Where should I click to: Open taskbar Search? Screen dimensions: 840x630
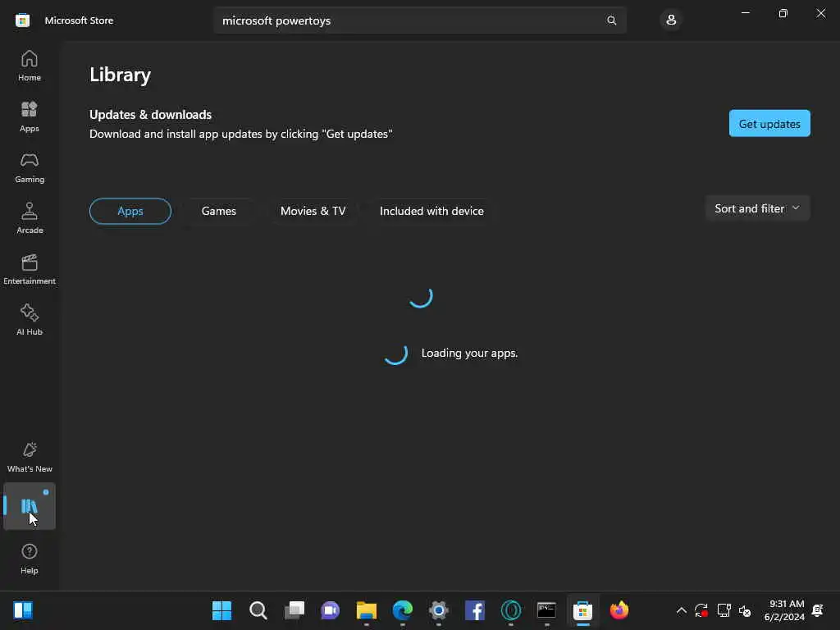point(258,610)
